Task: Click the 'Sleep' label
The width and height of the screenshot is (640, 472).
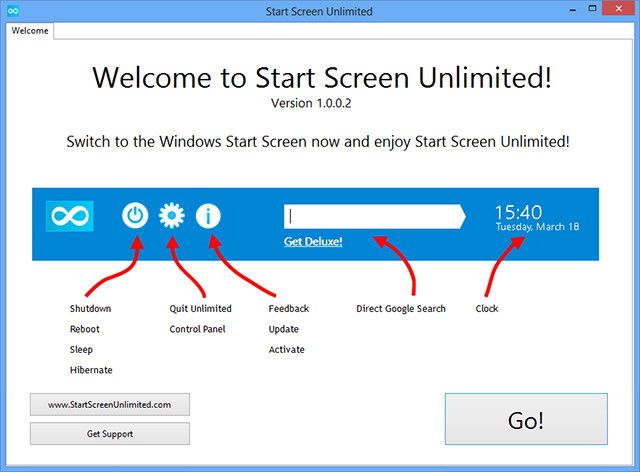Action: pos(81,350)
